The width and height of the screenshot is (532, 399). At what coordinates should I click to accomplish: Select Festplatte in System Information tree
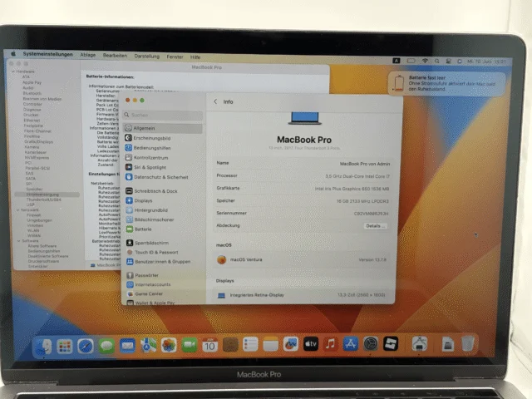tap(33, 126)
